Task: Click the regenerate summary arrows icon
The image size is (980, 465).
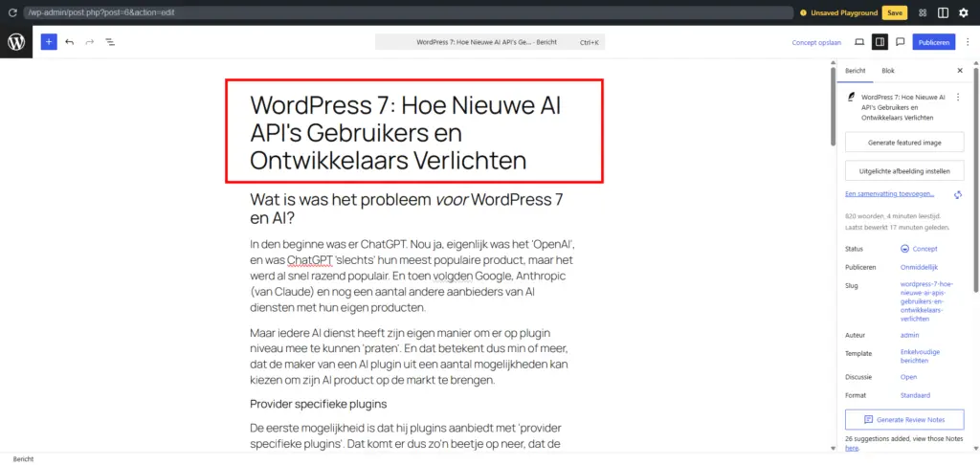Action: pyautogui.click(x=957, y=195)
